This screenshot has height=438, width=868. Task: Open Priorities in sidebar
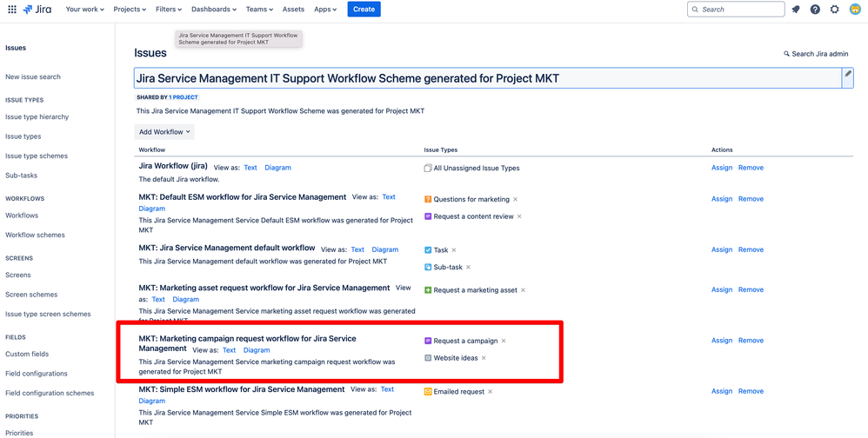(19, 433)
